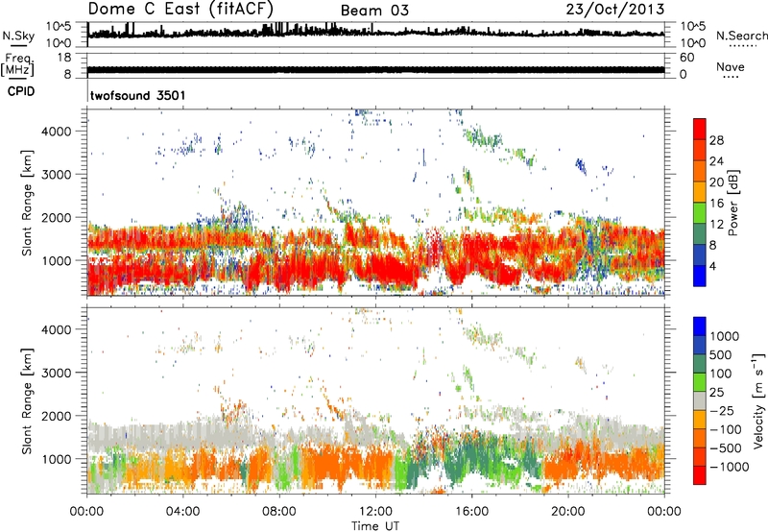Click the '-1000' tick on Velocity colorbar
The width and height of the screenshot is (768, 532).
pos(730,467)
